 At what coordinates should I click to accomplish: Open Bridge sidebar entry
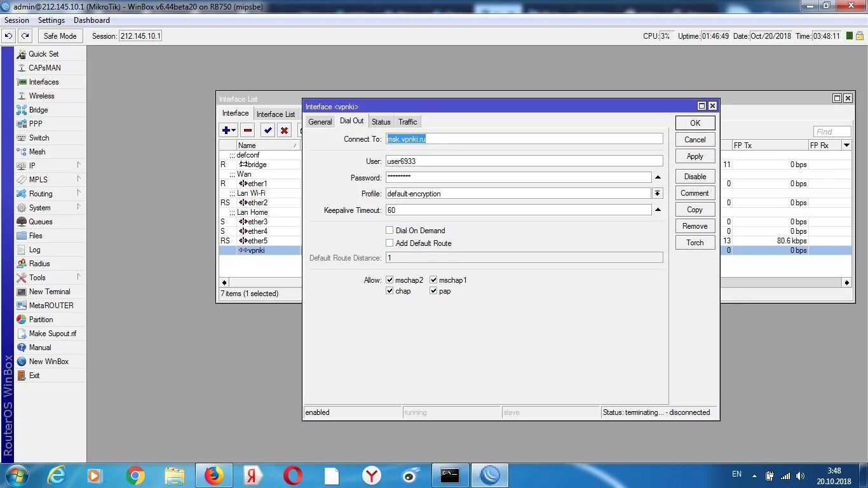pos(38,110)
